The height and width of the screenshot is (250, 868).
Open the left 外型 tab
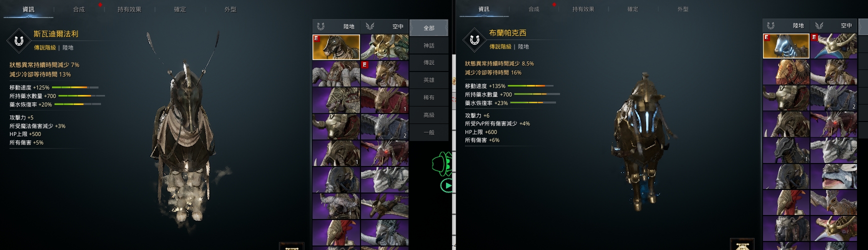[230, 9]
